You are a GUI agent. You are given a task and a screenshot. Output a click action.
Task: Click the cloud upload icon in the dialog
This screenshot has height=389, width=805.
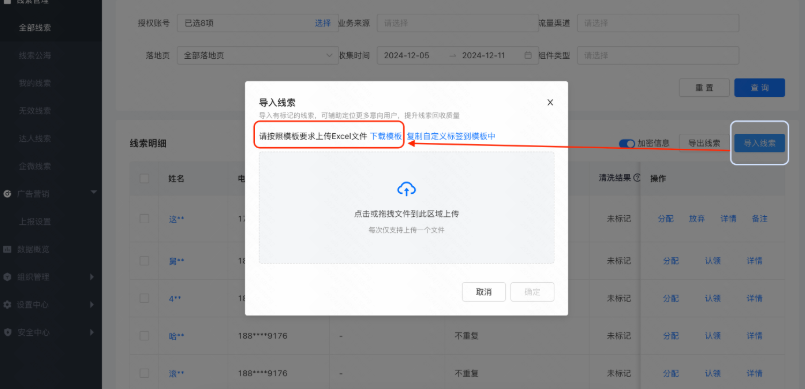pos(406,189)
